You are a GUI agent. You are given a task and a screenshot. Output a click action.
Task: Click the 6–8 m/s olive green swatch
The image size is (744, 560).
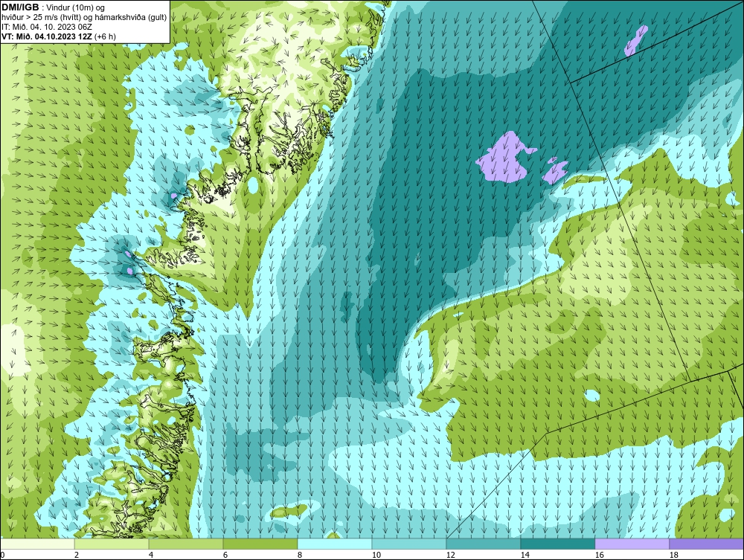coord(260,544)
